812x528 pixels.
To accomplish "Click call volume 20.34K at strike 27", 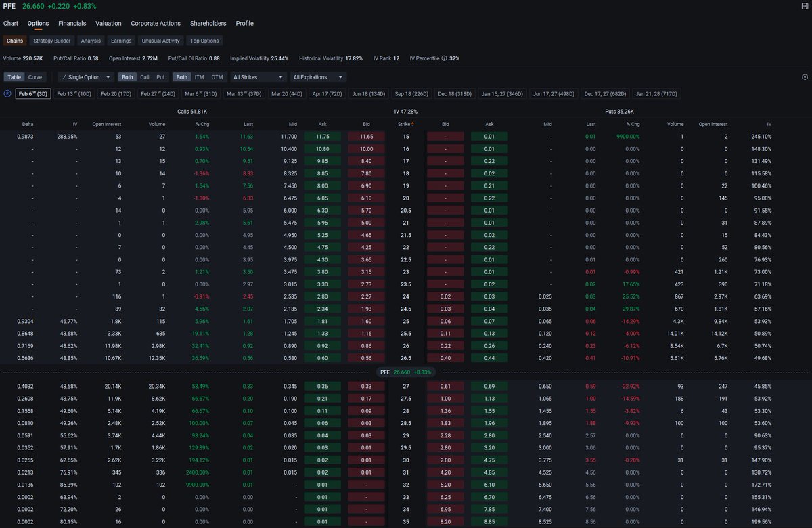I will tap(156, 386).
